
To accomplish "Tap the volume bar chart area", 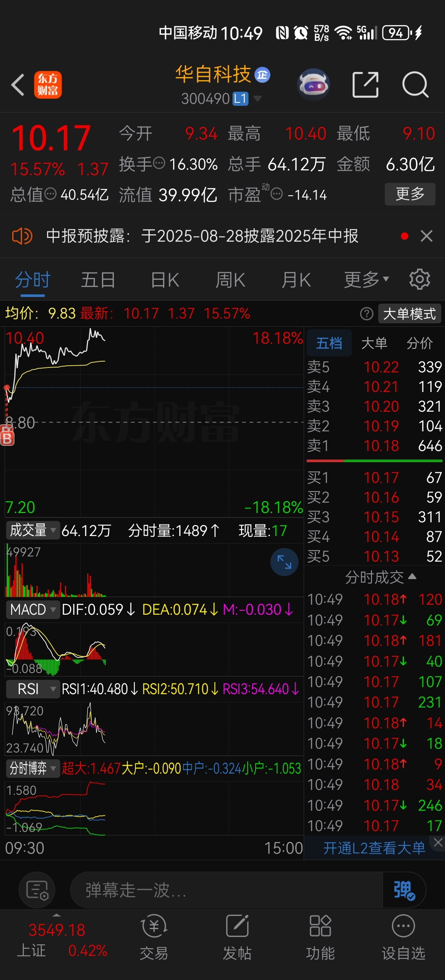I will 154,570.
